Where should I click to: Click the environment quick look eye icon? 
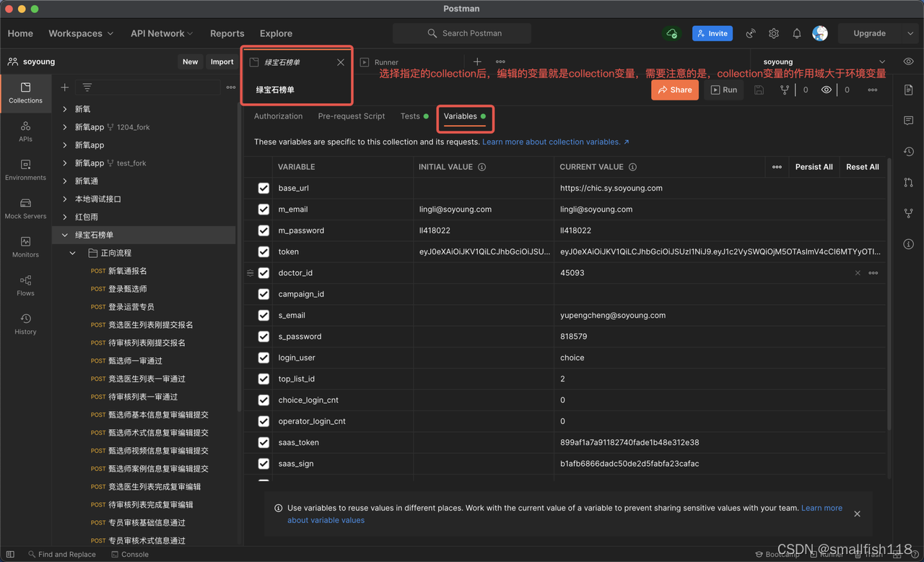tap(908, 62)
